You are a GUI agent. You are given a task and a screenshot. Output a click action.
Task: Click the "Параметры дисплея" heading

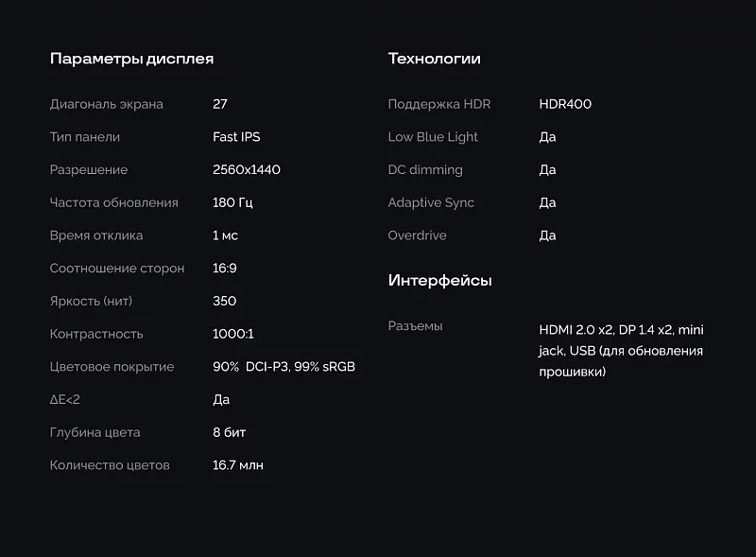(131, 59)
